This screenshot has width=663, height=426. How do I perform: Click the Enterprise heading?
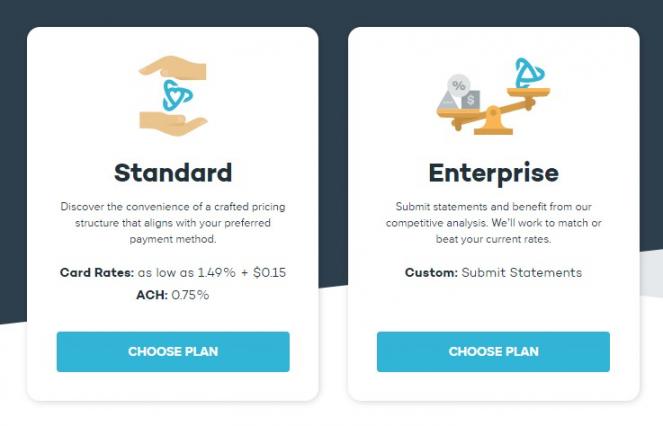[493, 172]
